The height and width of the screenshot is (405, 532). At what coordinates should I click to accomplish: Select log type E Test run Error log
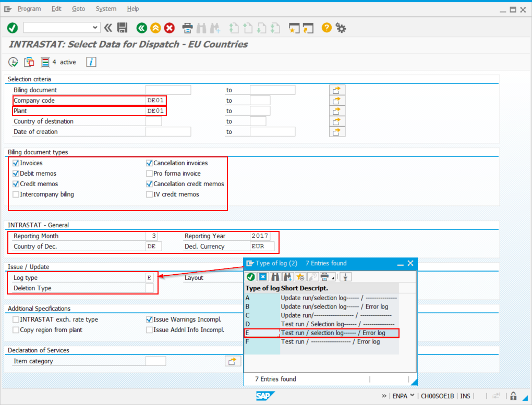pyautogui.click(x=322, y=333)
